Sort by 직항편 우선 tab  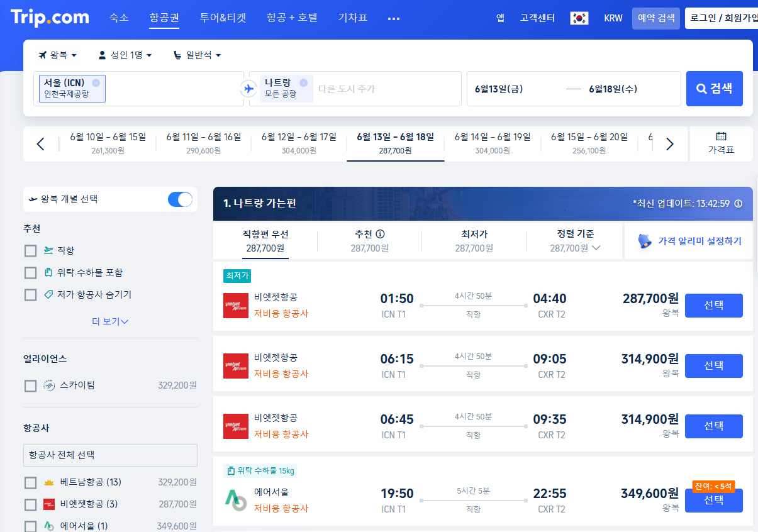[265, 241]
